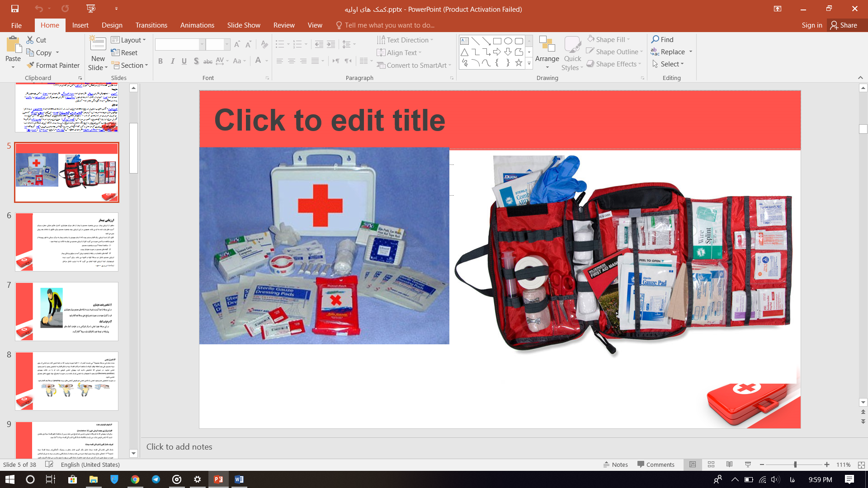Open the Design tab

112,25
